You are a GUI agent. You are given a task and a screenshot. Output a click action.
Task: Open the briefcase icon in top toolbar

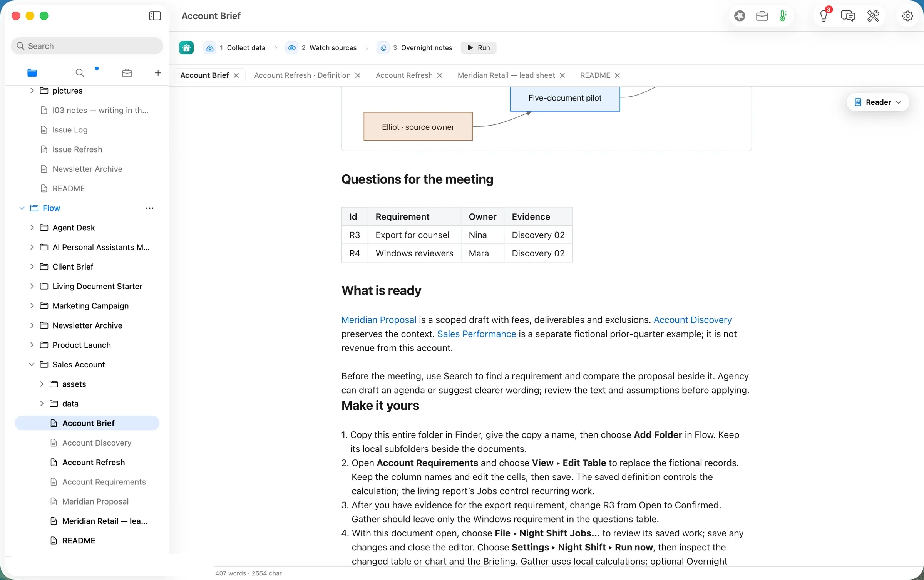pyautogui.click(x=762, y=16)
